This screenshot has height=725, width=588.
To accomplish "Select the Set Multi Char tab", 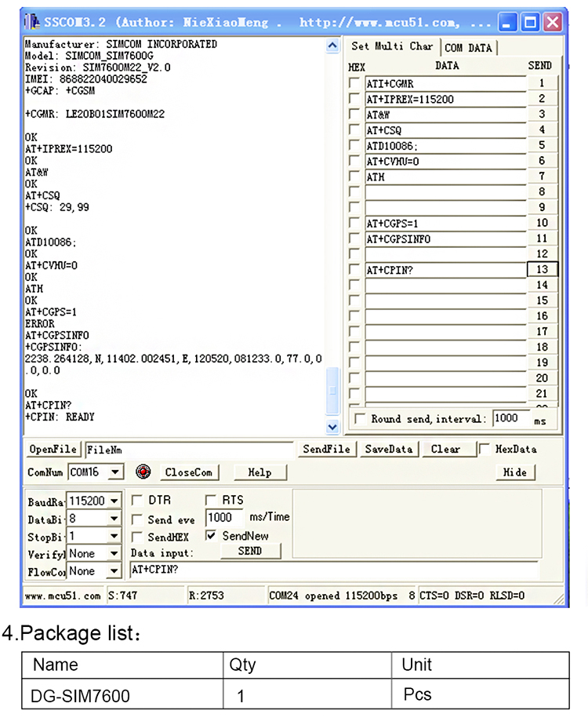I will [392, 46].
